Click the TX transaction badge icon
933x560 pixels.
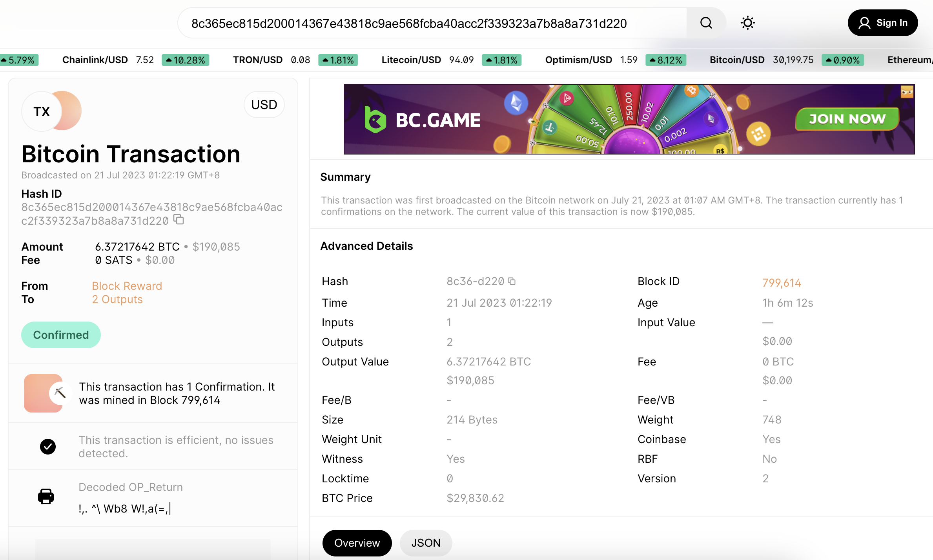(42, 111)
